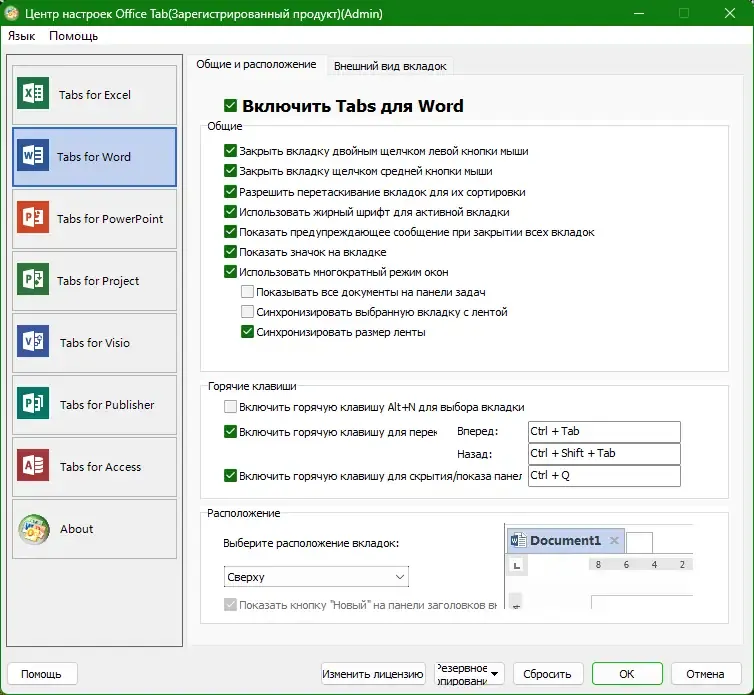Click the Назад hotkey field Ctrl + Shift + Tab

coord(604,454)
